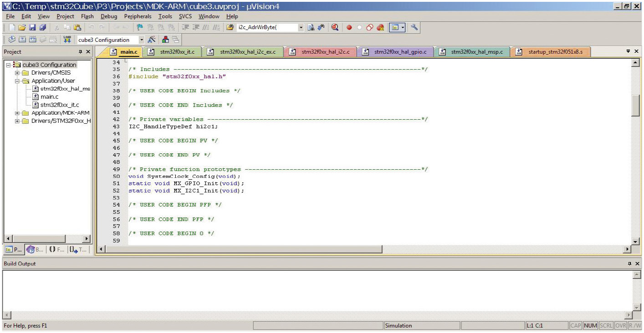Click the Translate current file icon
644x333 pixels.
12,40
